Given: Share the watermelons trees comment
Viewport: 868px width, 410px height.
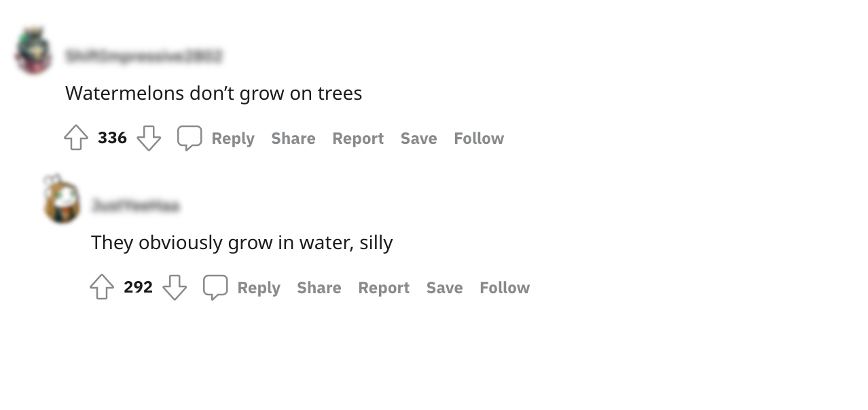Looking at the screenshot, I should 293,138.
